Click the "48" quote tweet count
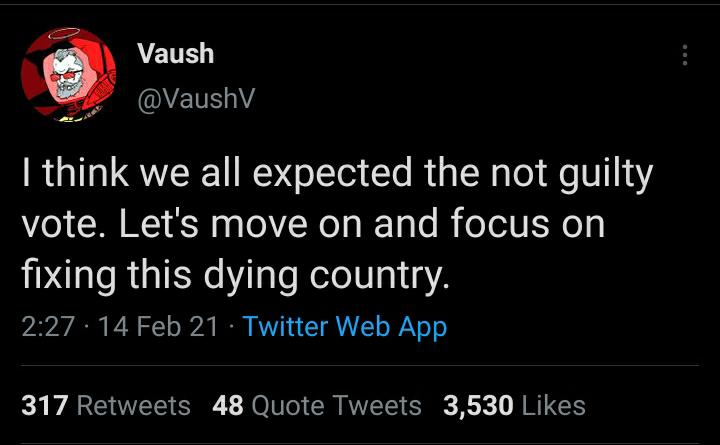Screen dimensions: 720x445 pos(227,405)
